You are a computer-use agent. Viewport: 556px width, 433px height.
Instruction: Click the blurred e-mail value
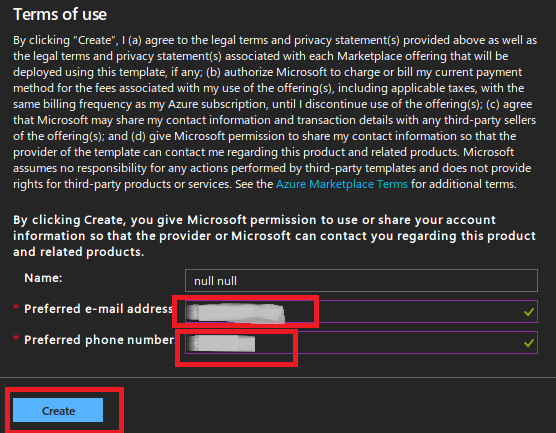coord(235,312)
